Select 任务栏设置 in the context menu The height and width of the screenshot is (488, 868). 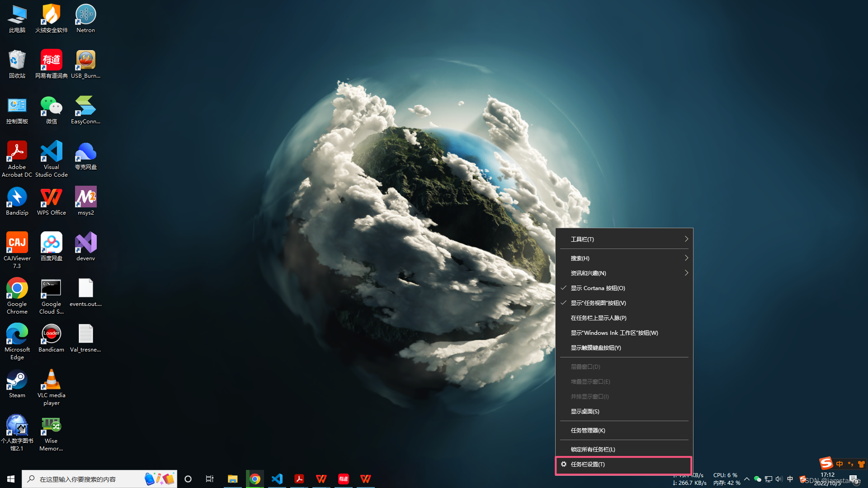[x=588, y=465]
